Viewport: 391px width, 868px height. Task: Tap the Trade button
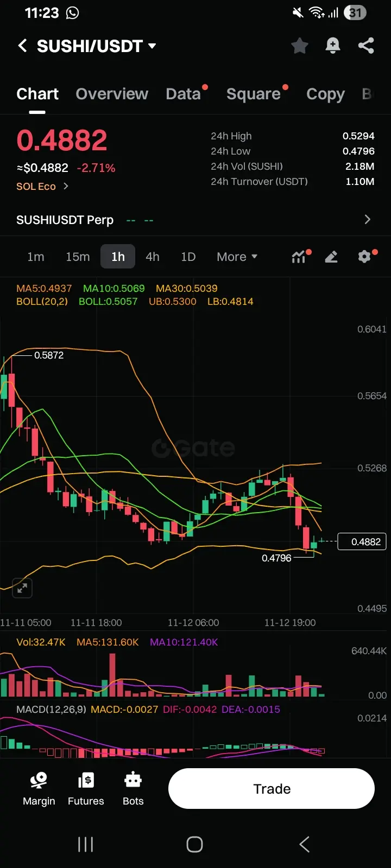[272, 789]
